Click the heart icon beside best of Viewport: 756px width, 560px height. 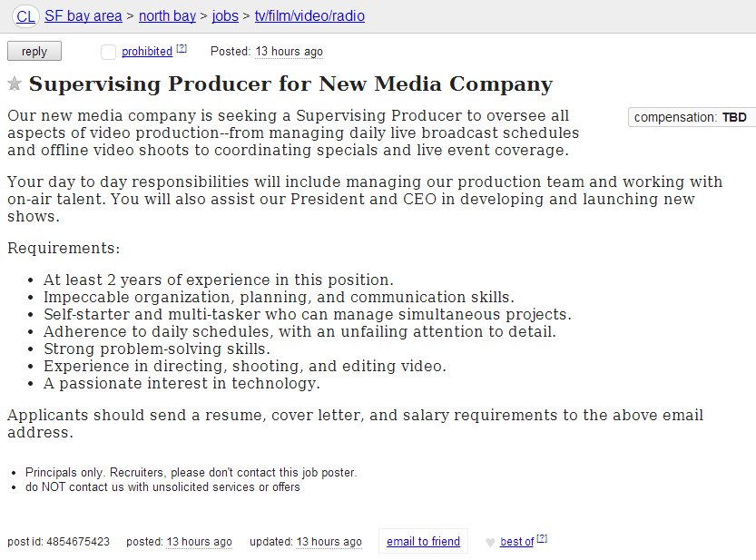tap(490, 543)
